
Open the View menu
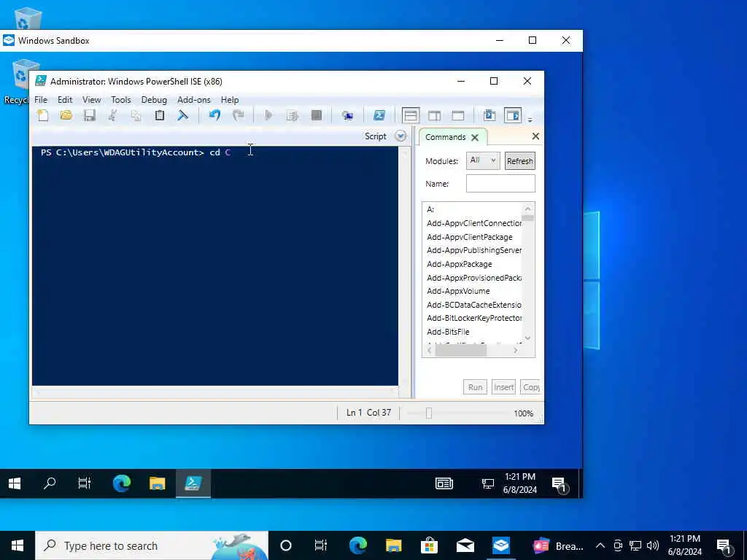click(x=91, y=100)
